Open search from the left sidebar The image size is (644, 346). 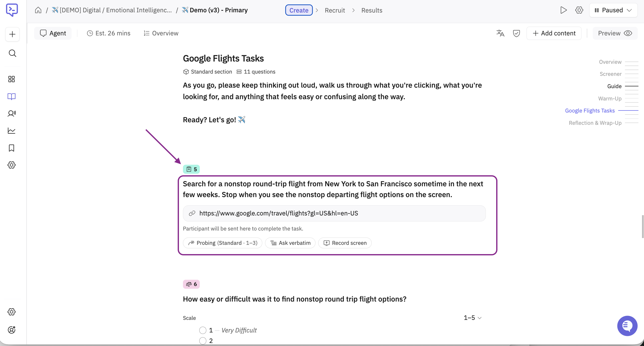[x=12, y=53]
